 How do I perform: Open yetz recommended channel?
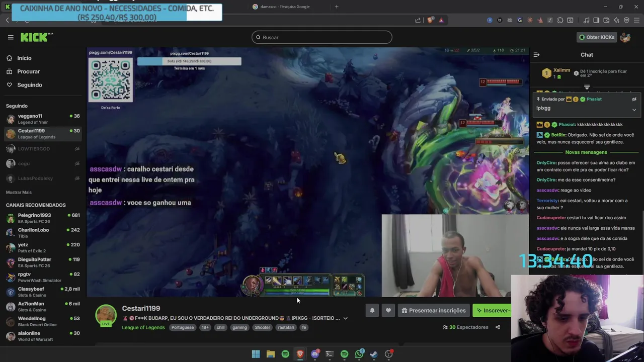coord(43,247)
